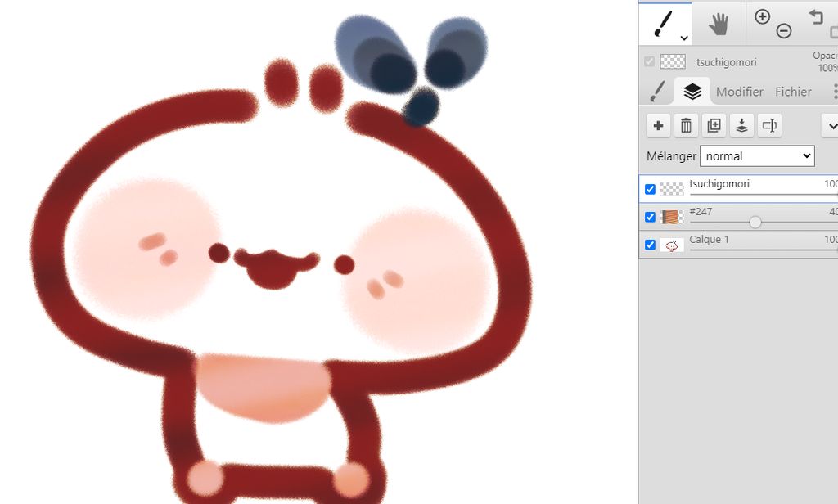The height and width of the screenshot is (504, 838).
Task: Select the Brush tool
Action: (x=663, y=24)
